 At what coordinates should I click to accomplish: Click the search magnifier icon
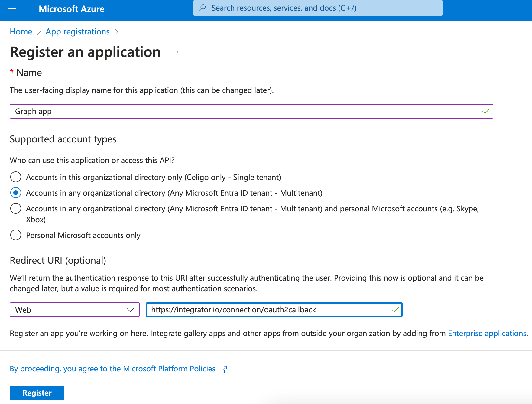click(x=202, y=8)
